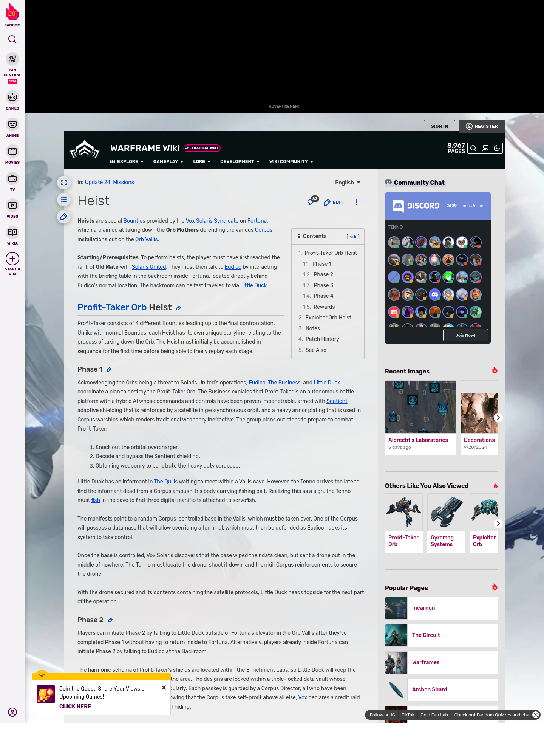Open the TV section icon

pos(12,178)
